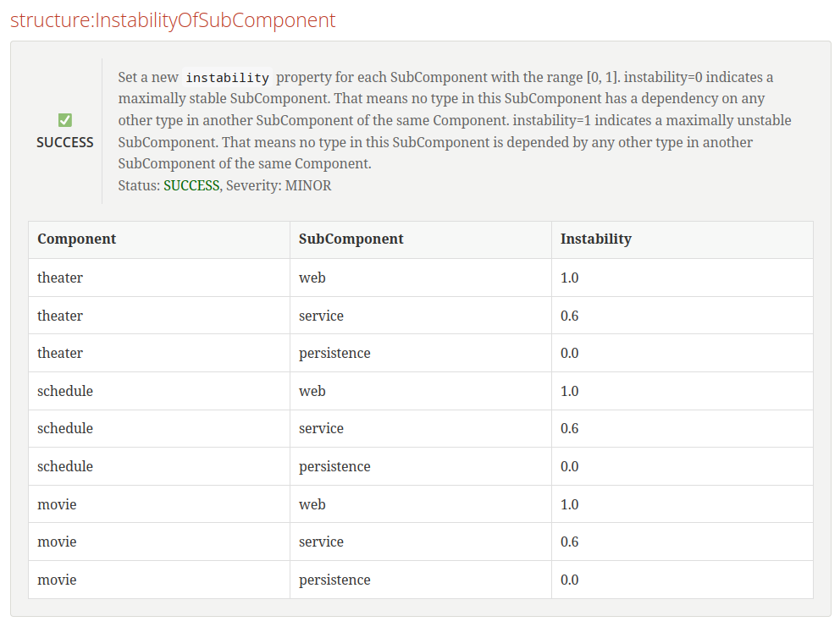The height and width of the screenshot is (627, 840).
Task: Click the Component column header
Action: tap(77, 239)
